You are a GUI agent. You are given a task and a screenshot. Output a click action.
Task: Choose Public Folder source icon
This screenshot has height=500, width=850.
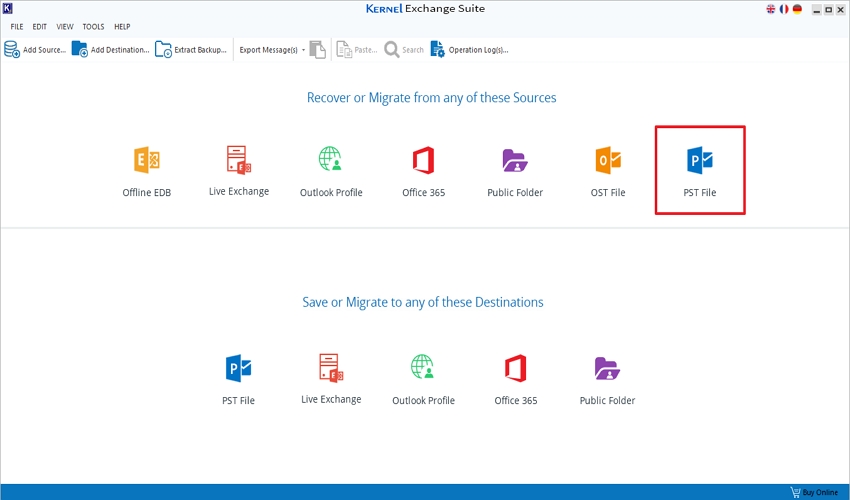coord(515,160)
